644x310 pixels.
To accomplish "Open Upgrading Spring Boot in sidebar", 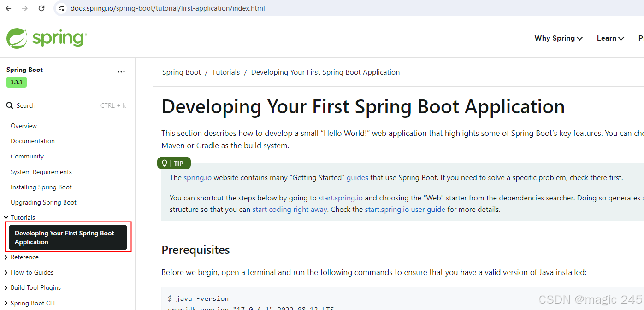I will click(44, 202).
